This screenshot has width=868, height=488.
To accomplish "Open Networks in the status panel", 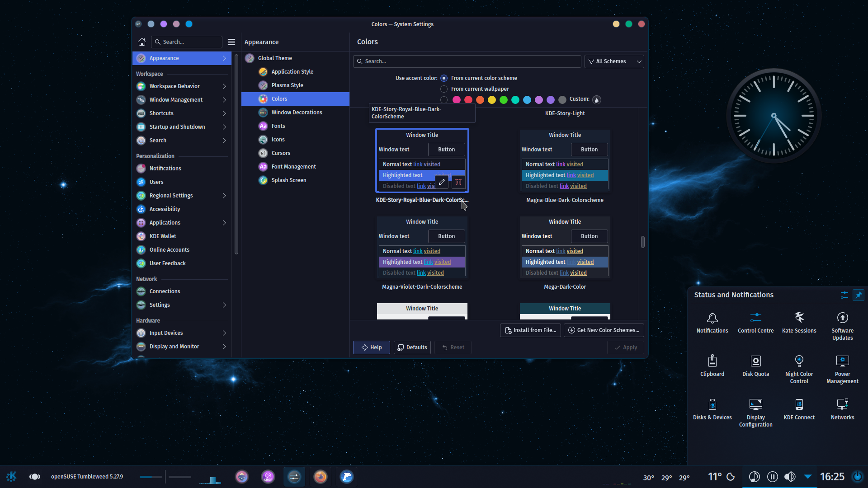I will [843, 409].
